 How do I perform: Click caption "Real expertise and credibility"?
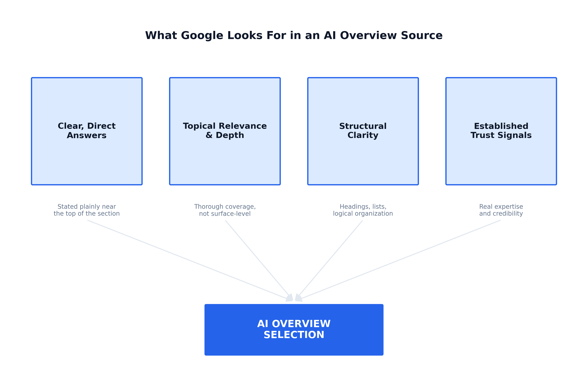click(501, 210)
